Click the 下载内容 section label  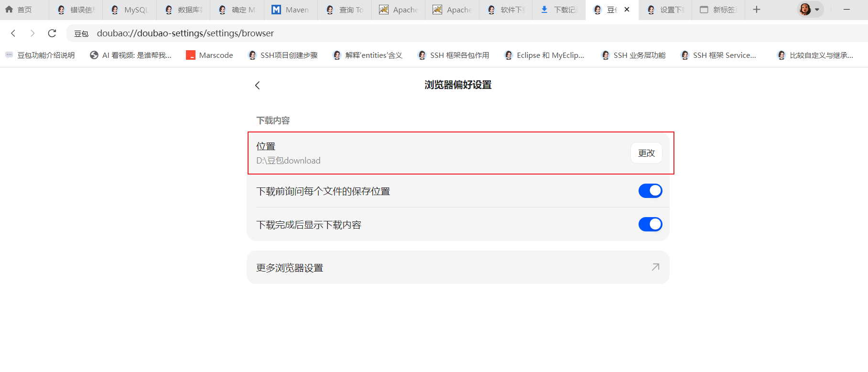(x=273, y=120)
